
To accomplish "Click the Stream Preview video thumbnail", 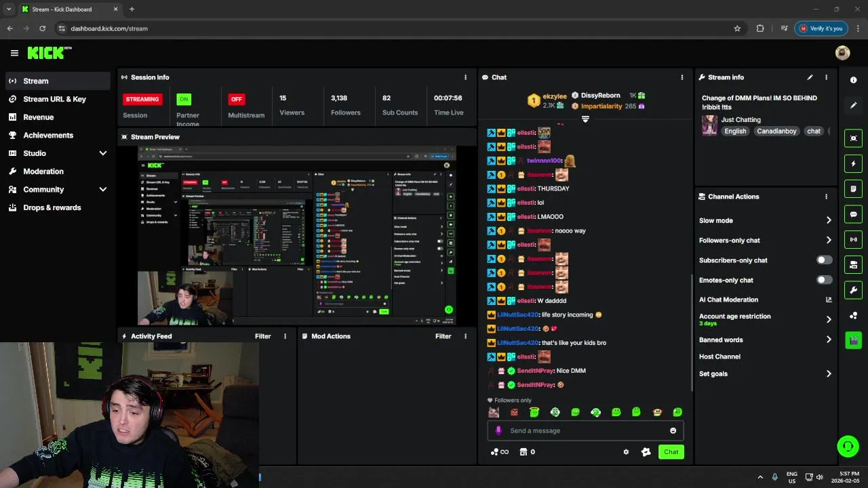I will point(296,235).
